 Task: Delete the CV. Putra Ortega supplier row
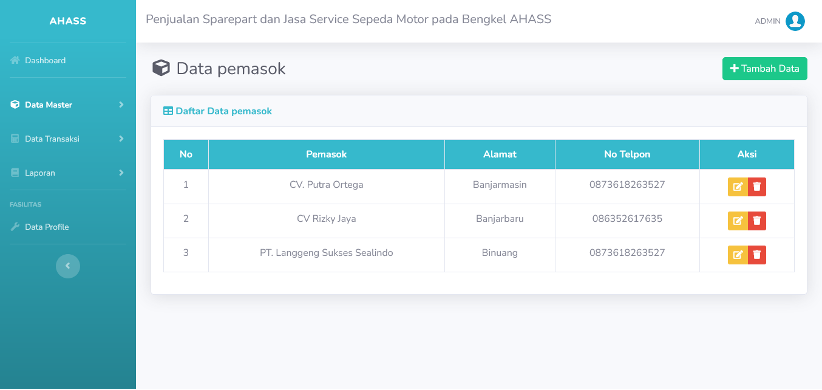point(757,187)
